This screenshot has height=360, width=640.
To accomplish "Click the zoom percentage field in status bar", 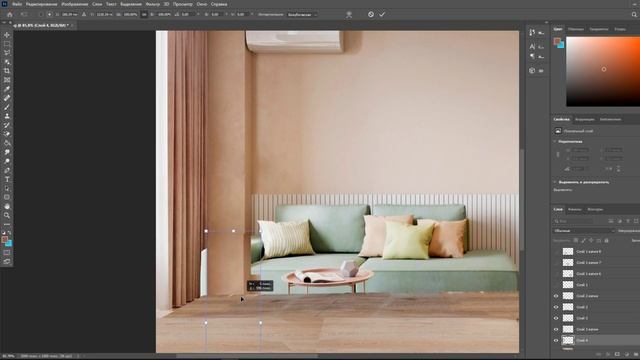I will coord(8,356).
